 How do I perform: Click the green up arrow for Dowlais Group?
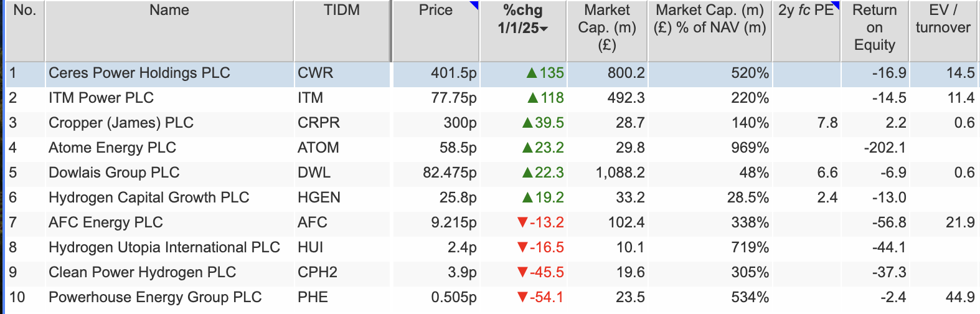pos(527,173)
